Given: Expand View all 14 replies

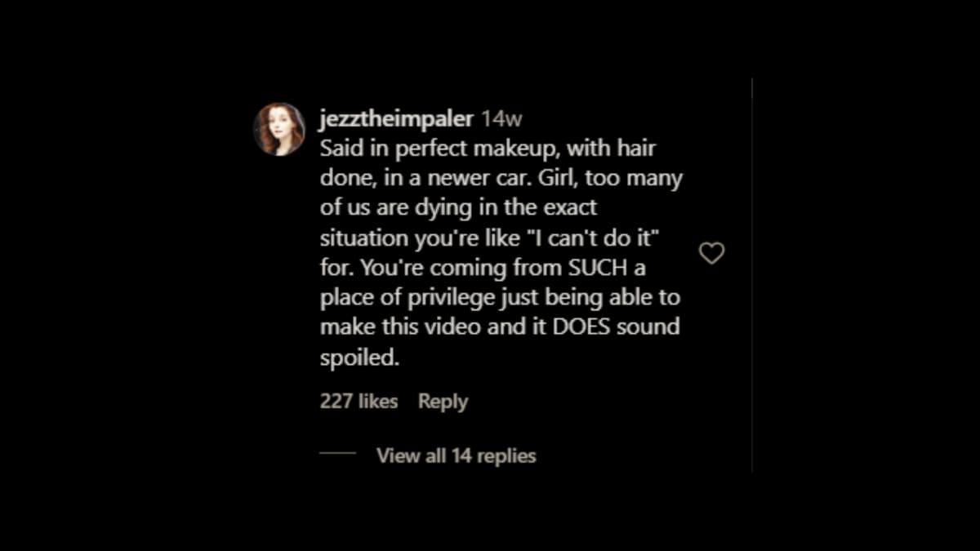Looking at the screenshot, I should [457, 455].
